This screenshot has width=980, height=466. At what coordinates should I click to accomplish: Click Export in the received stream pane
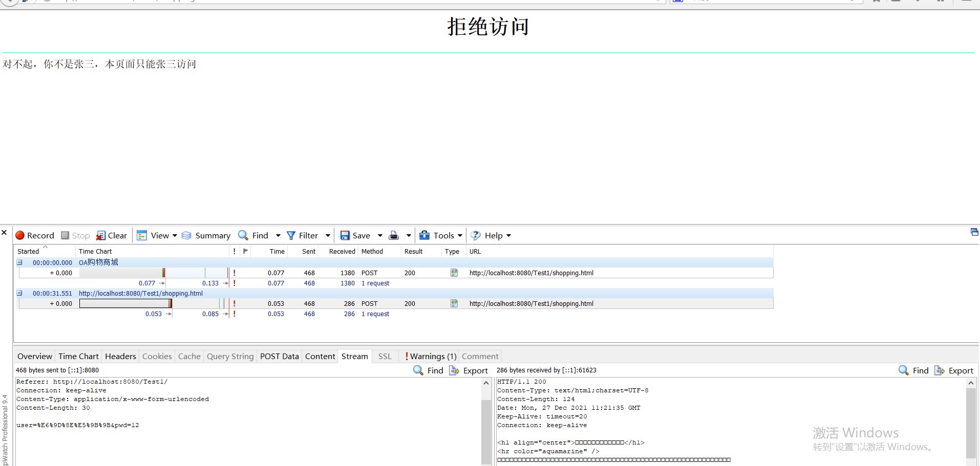pyautogui.click(x=954, y=370)
